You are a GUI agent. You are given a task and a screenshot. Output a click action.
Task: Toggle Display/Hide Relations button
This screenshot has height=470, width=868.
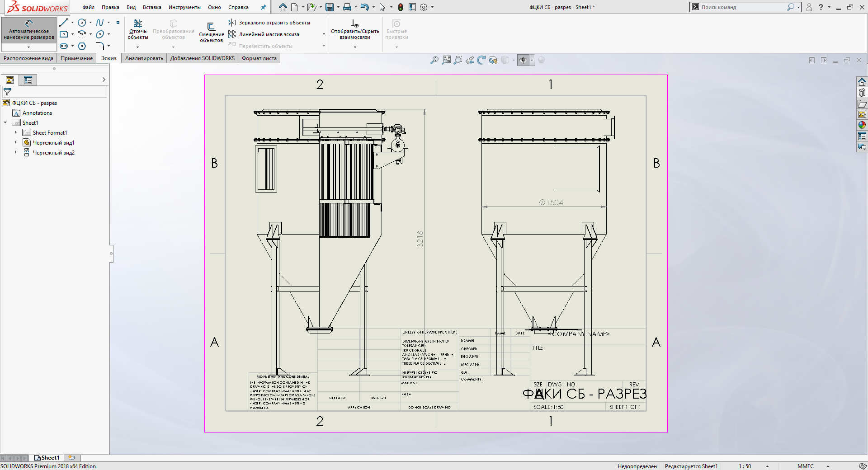click(355, 28)
